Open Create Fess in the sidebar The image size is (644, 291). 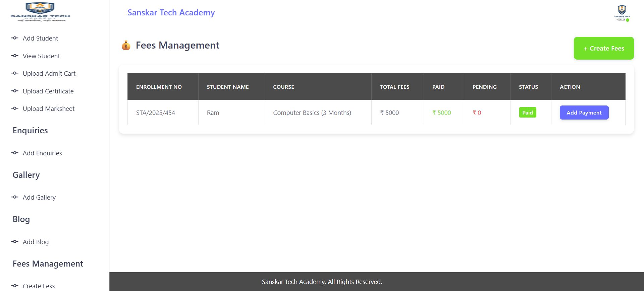coord(39,286)
